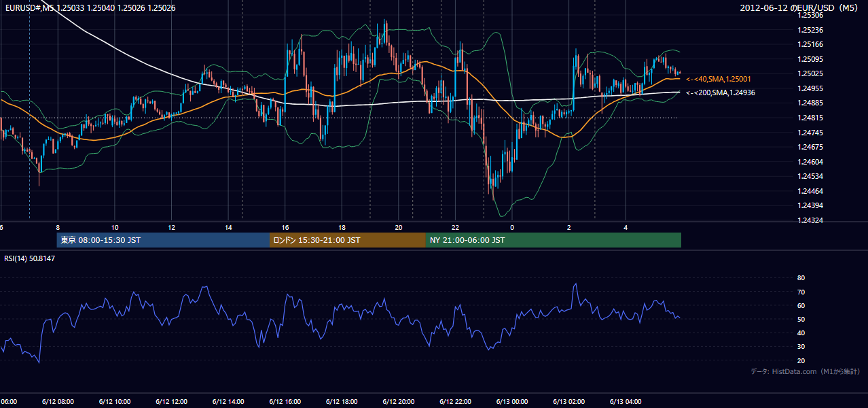Click hour label 10 under the price chart
868x408 pixels.
click(x=115, y=227)
